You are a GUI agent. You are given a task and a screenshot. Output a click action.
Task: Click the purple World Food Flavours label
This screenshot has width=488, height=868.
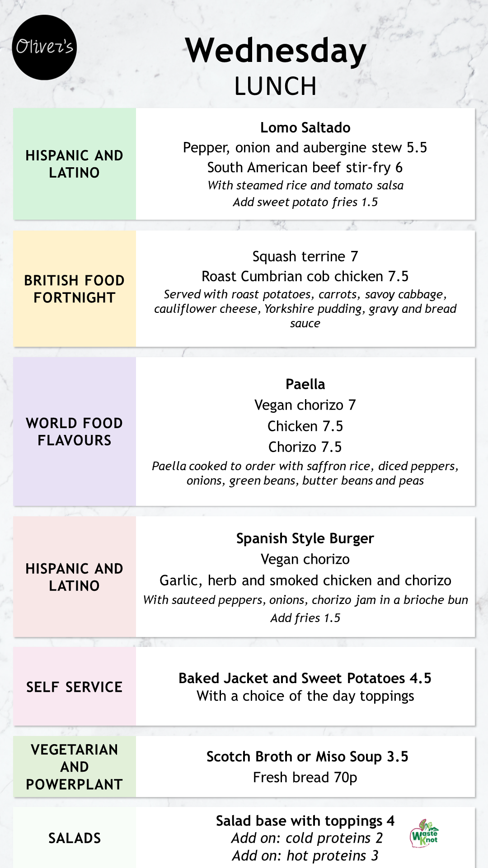tap(75, 432)
